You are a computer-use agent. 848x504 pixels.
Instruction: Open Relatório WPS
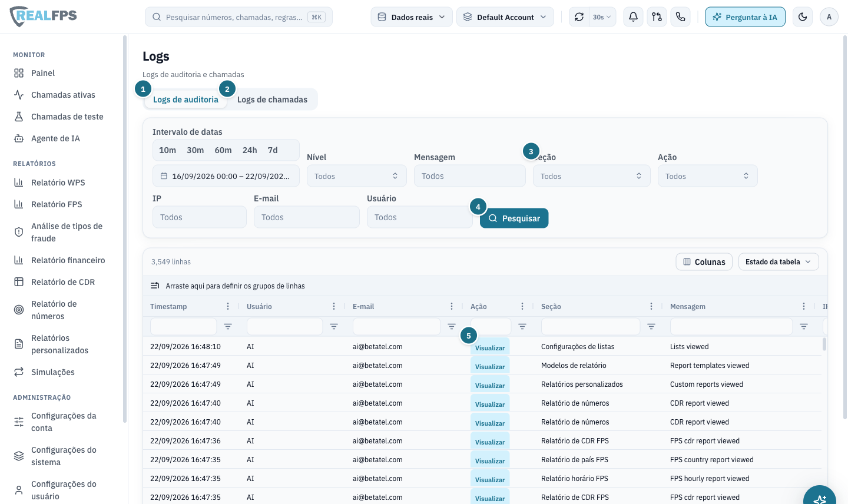click(65, 183)
